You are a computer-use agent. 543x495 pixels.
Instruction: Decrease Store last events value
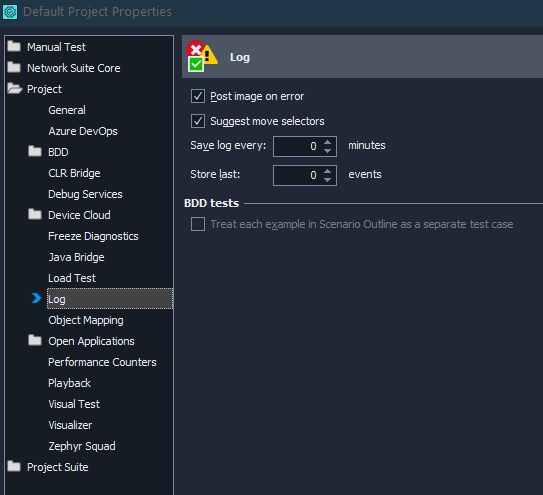[x=327, y=179]
